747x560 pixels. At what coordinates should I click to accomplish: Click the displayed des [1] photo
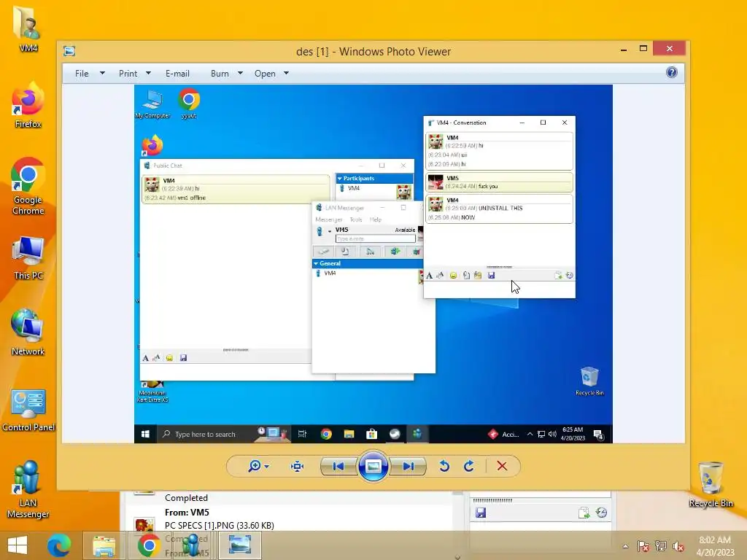tap(373, 264)
